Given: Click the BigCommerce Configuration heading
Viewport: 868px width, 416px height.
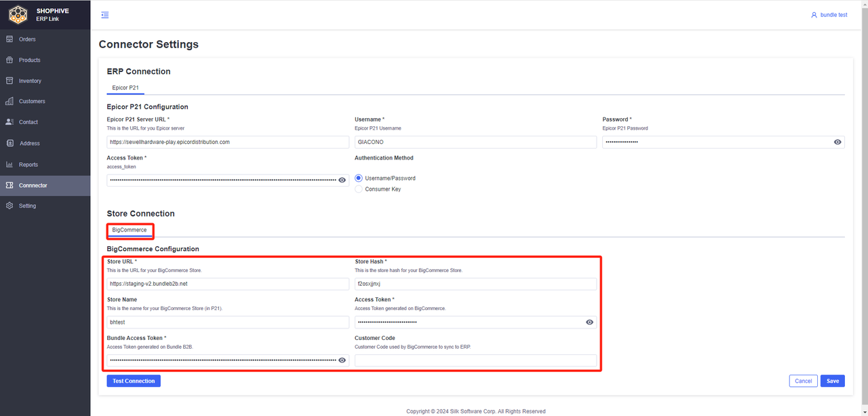Looking at the screenshot, I should tap(153, 249).
